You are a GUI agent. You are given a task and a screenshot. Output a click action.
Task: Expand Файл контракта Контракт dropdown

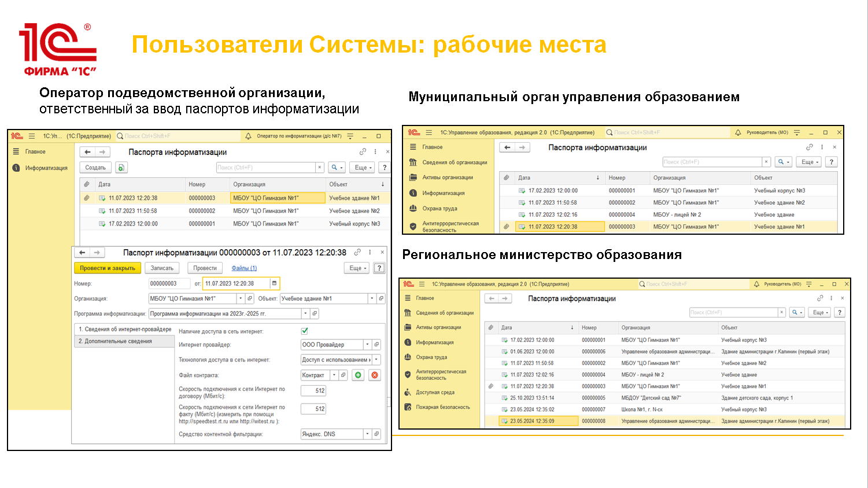coord(334,375)
